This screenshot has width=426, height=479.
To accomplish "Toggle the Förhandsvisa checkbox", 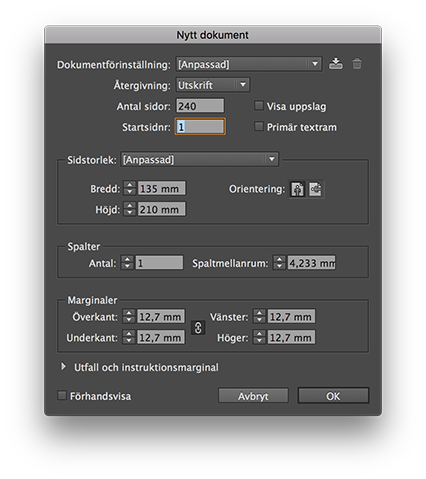I will tap(62, 396).
